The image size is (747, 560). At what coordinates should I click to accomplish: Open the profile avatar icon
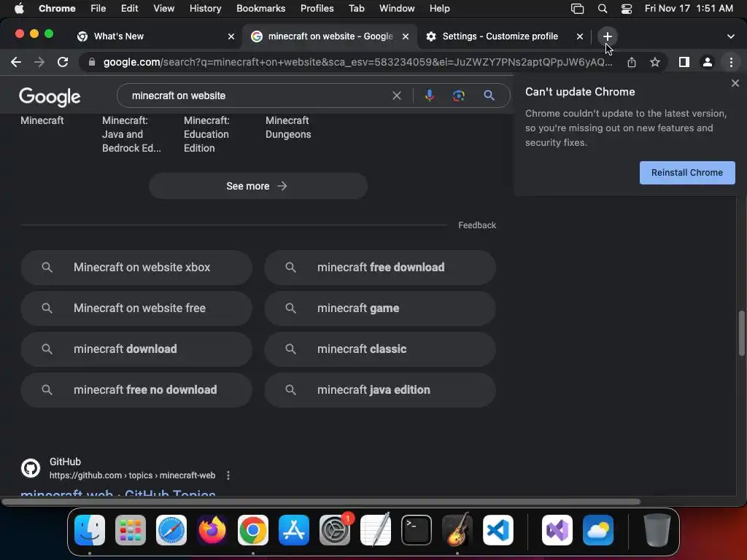coord(708,62)
